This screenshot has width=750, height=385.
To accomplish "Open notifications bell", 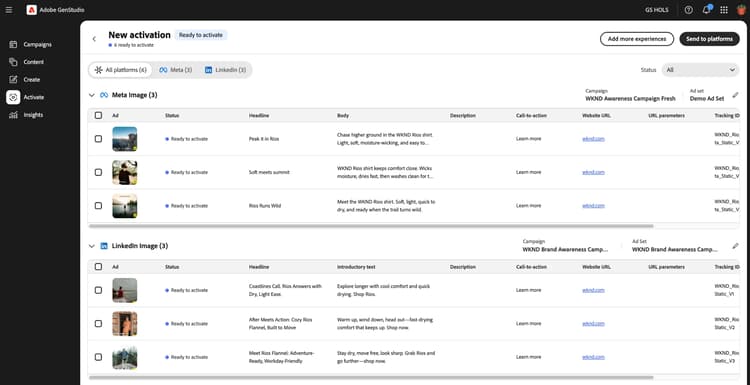I will [706, 10].
